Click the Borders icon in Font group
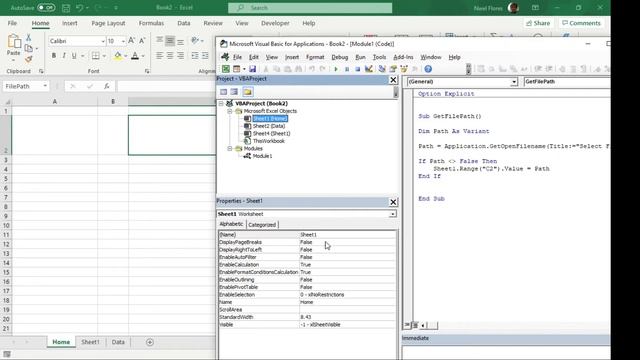 pos(96,56)
